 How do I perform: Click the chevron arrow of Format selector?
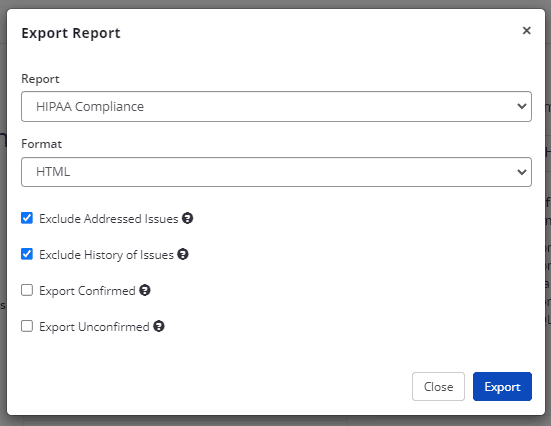pos(522,172)
